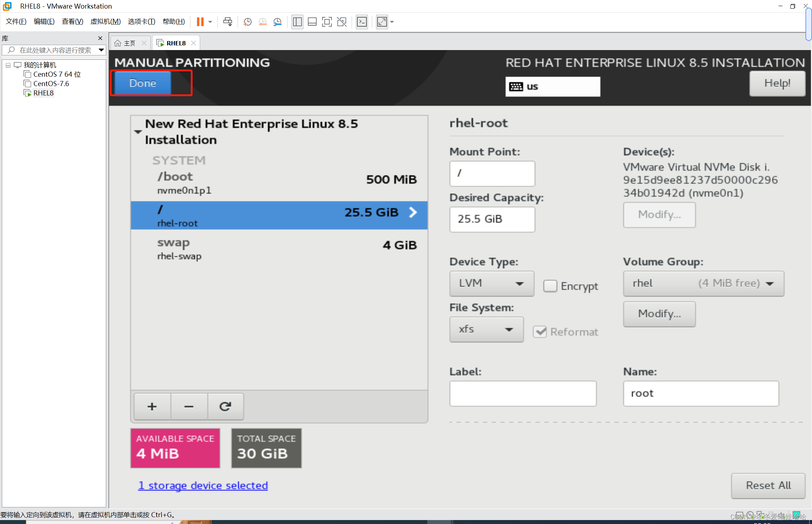The width and height of the screenshot is (812, 524).
Task: Click Modify under Volume Group
Action: click(659, 314)
